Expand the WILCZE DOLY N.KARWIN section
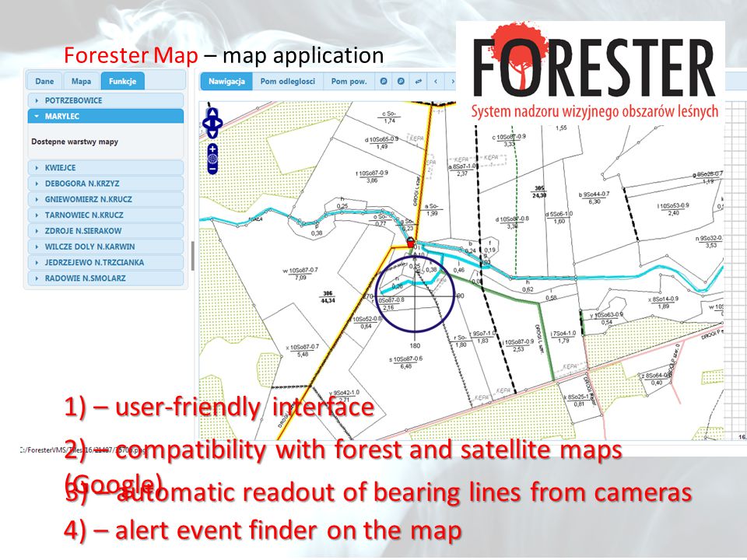The width and height of the screenshot is (747, 560). tap(106, 247)
